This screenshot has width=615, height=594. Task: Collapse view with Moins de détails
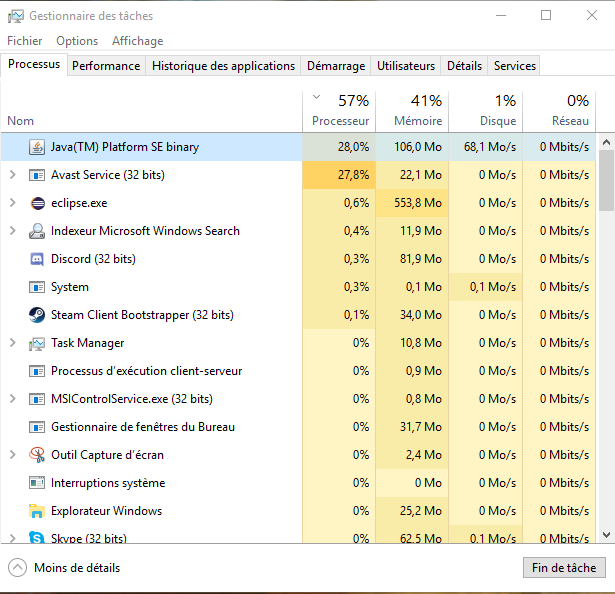pos(65,568)
